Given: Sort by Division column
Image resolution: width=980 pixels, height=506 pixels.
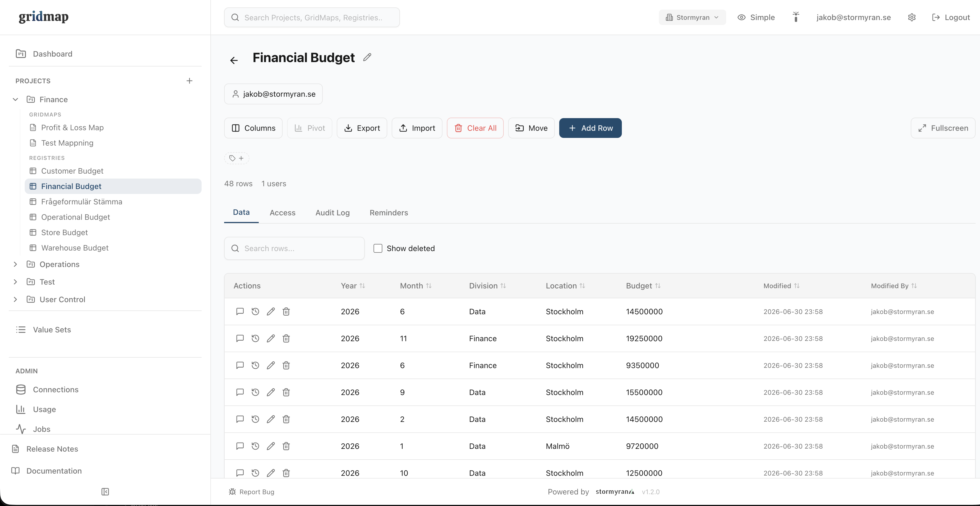Looking at the screenshot, I should (x=487, y=286).
